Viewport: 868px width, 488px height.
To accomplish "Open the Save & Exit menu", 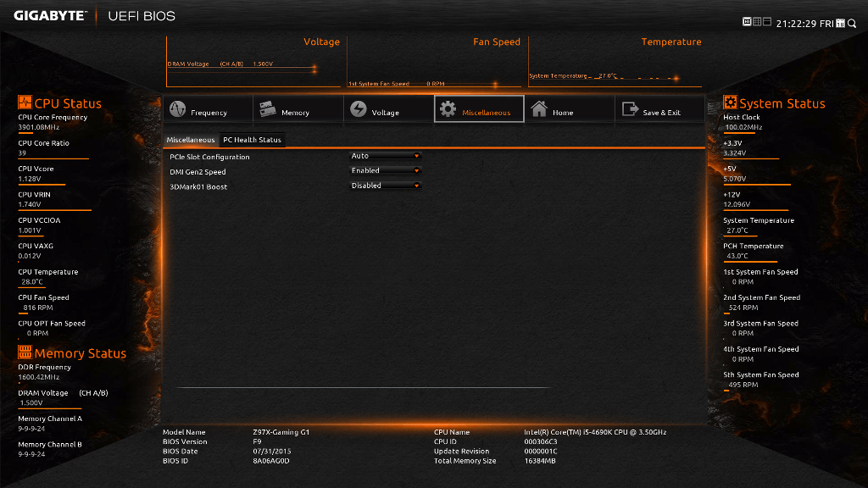I will click(659, 109).
